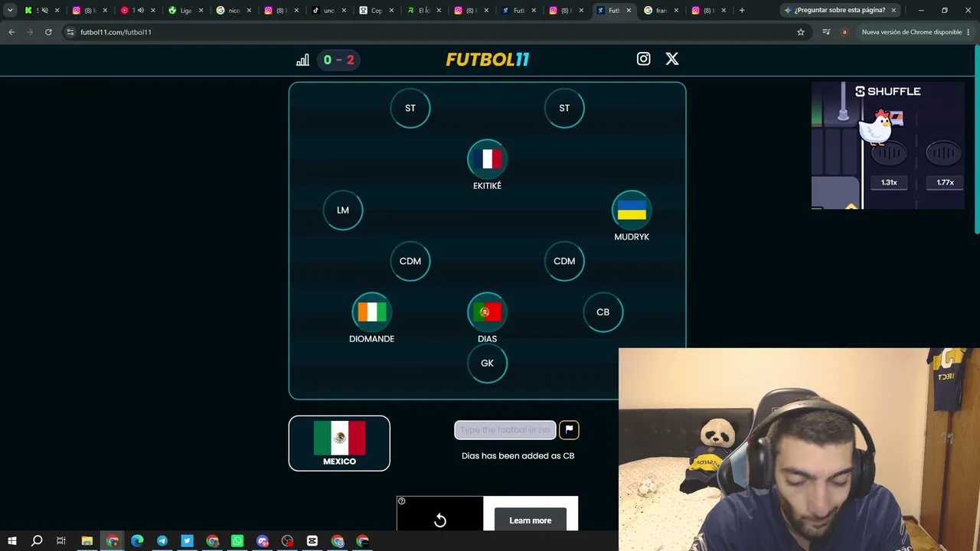
Task: Select the left CDM position slot
Action: pyautogui.click(x=410, y=261)
